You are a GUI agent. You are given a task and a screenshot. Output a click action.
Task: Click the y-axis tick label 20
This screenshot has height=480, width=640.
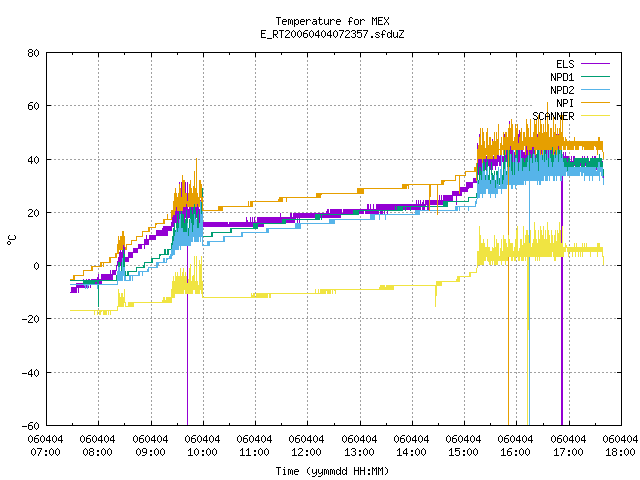pyautogui.click(x=33, y=213)
